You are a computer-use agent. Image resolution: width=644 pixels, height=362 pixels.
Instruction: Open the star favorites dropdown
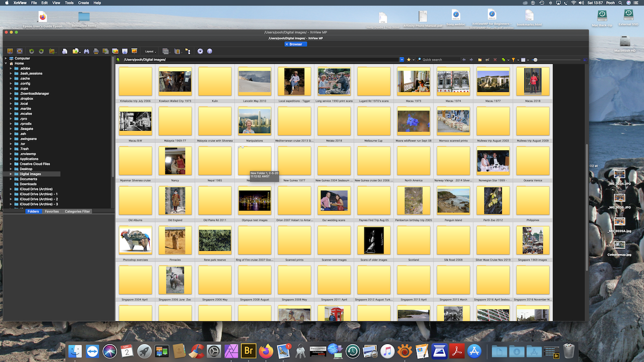410,60
